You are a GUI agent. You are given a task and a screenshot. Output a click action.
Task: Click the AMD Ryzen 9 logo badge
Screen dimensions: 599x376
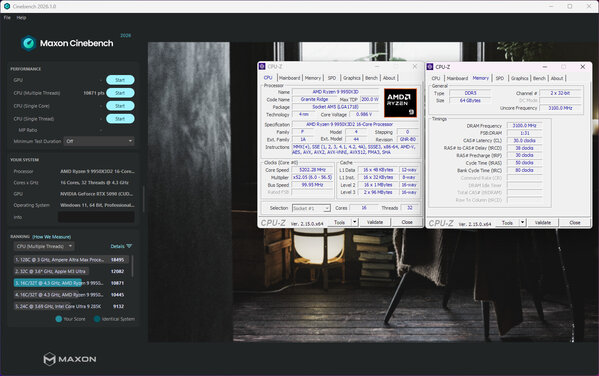[400, 103]
